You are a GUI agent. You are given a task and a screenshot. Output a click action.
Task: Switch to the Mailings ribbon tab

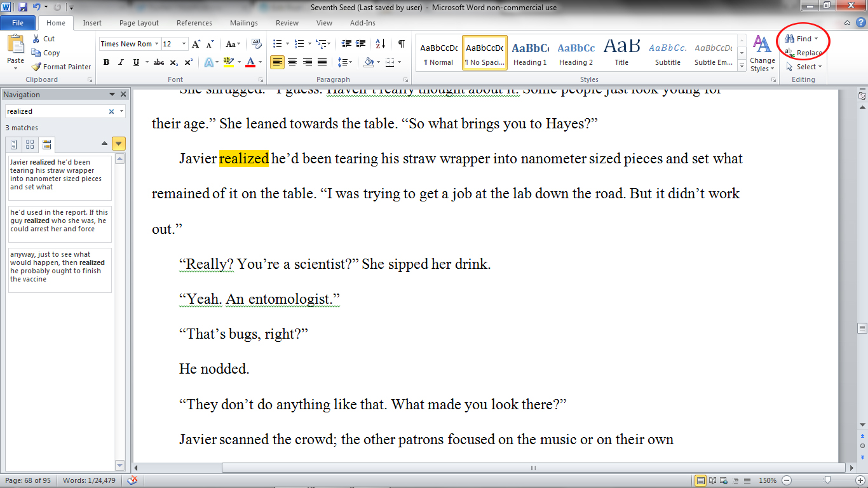[x=243, y=23]
